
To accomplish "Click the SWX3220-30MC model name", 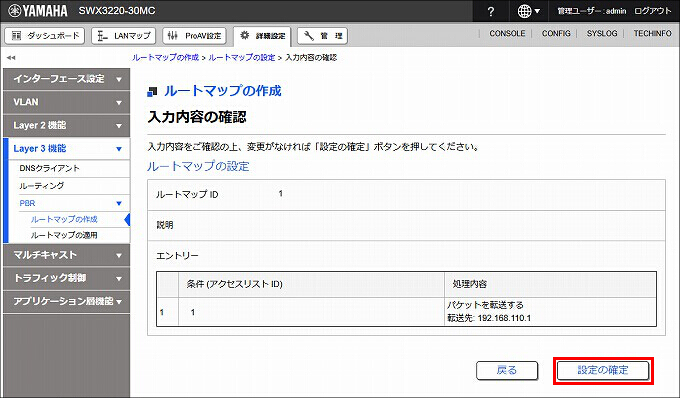I will coord(117,11).
